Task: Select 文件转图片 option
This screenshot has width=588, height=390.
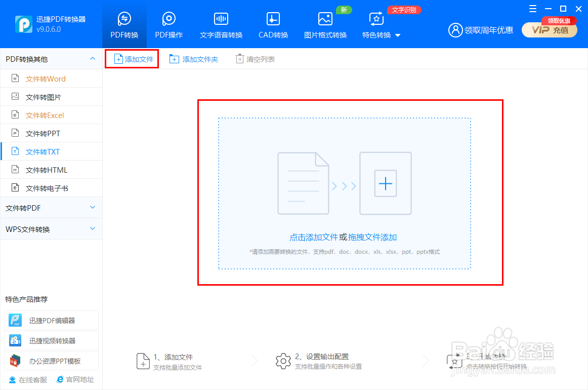Action: point(51,97)
